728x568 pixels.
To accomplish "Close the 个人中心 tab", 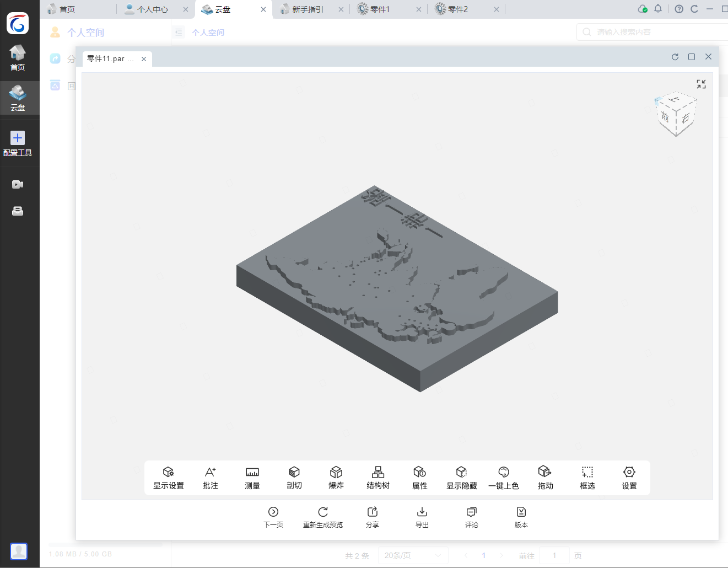I will [x=186, y=9].
